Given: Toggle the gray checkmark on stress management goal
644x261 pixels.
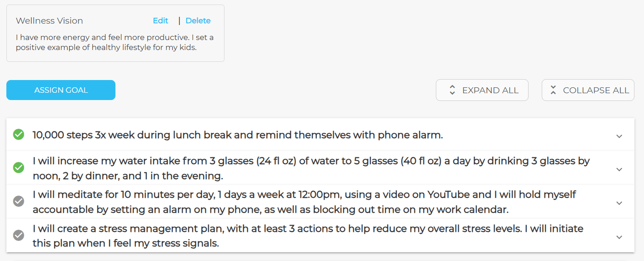Looking at the screenshot, I should click(19, 235).
